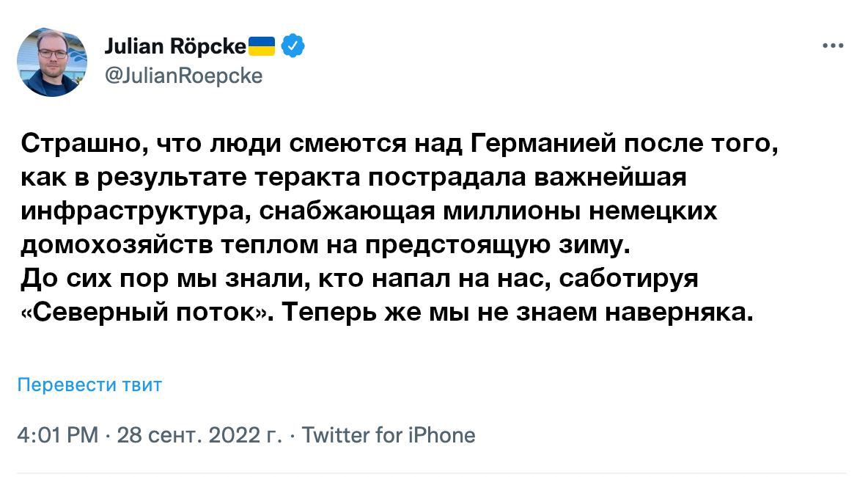Click the "Перевести твит" translate link
Screen dimensions: 868x477
89,385
